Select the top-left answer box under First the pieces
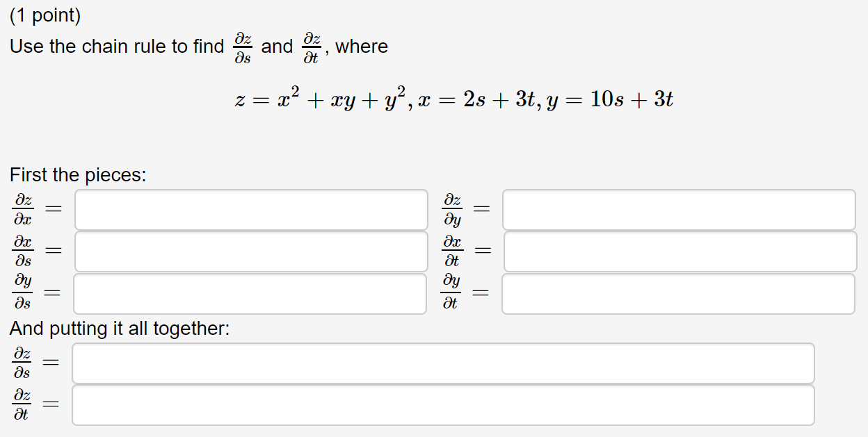 [x=250, y=210]
